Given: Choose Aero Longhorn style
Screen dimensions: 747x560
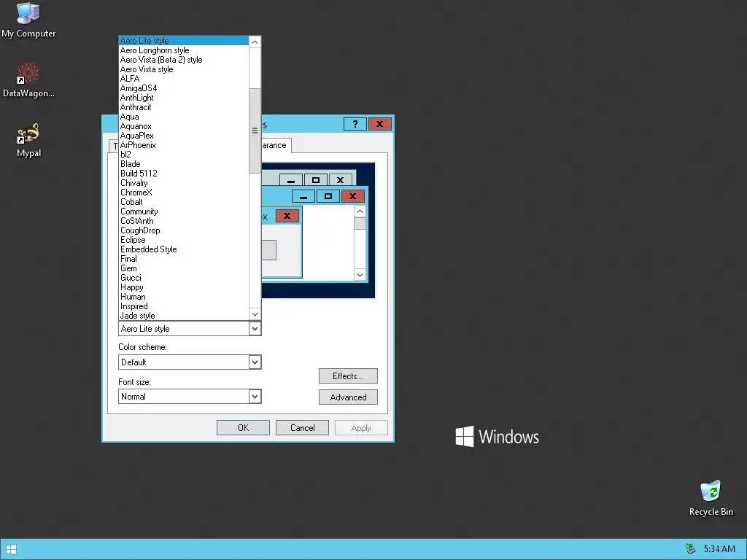Looking at the screenshot, I should pos(183,50).
